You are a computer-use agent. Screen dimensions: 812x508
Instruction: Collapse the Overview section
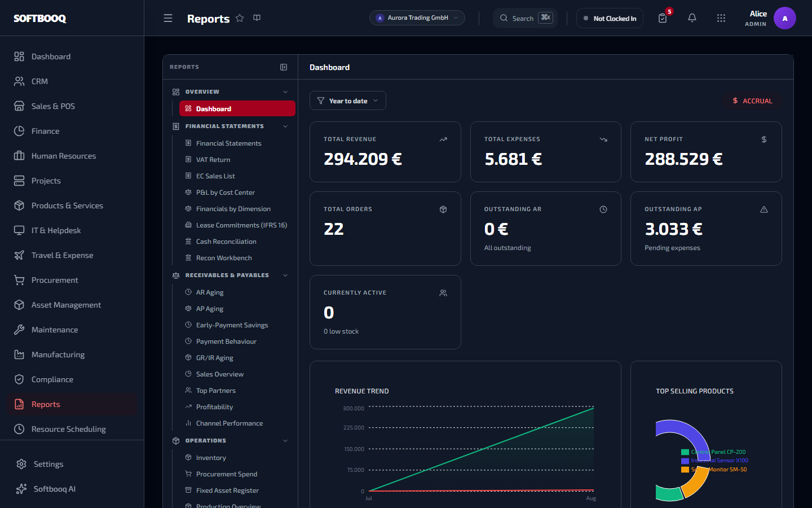(285, 92)
